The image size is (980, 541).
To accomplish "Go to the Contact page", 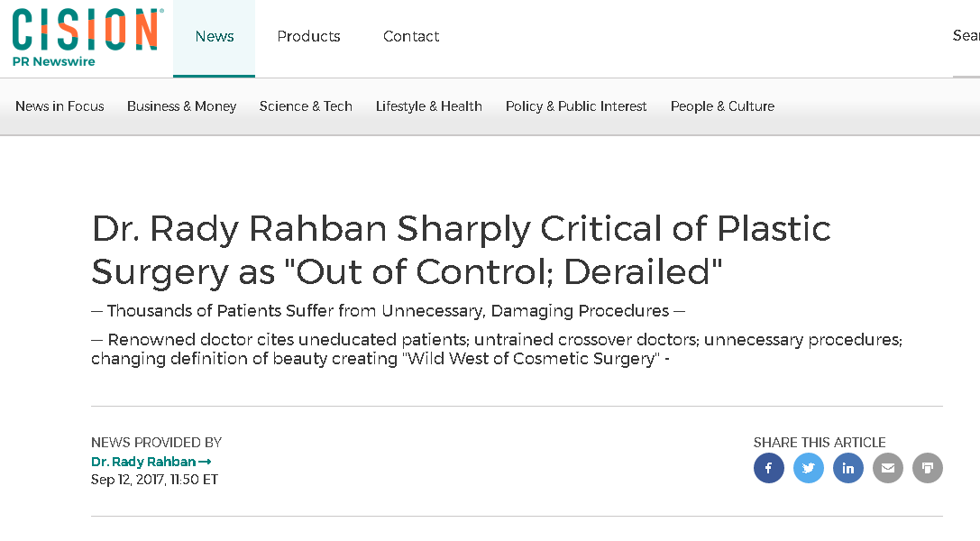I will coord(411,36).
